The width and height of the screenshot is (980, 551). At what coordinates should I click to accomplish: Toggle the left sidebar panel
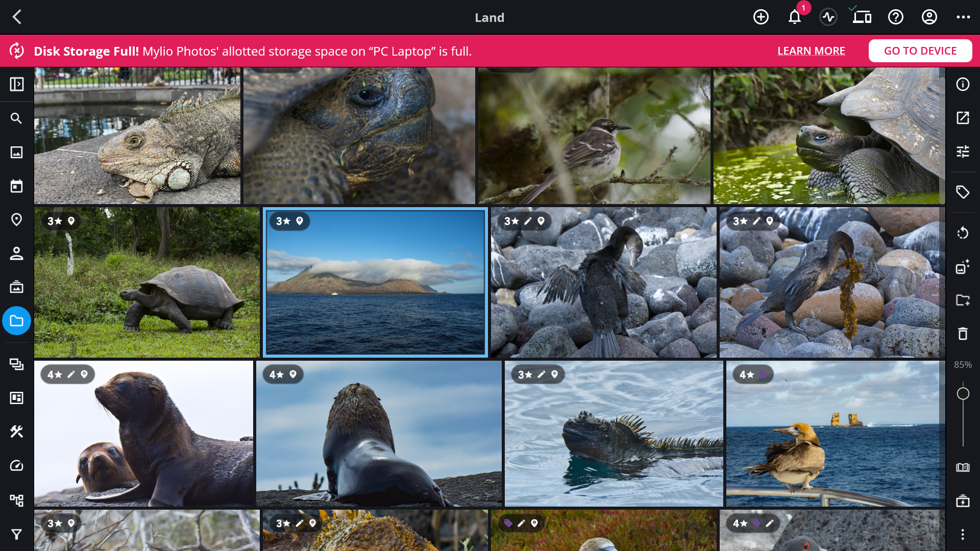click(x=16, y=84)
